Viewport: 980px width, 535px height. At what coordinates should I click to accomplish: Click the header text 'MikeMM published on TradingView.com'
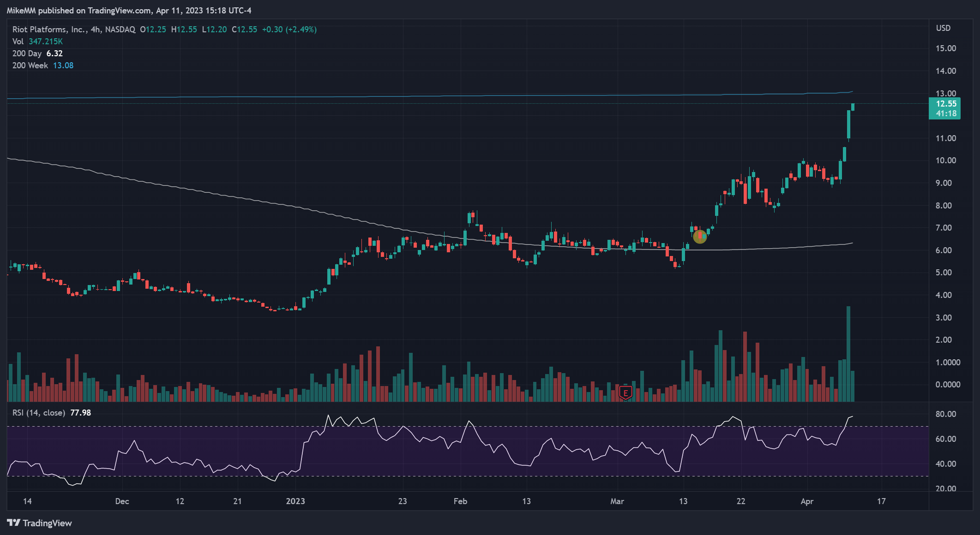[79, 10]
